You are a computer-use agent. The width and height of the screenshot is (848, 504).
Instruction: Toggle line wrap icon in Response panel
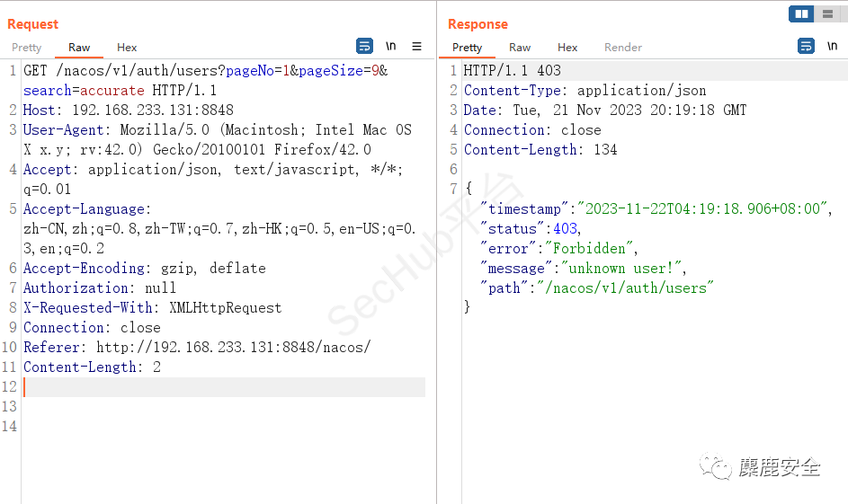pyautogui.click(x=807, y=46)
